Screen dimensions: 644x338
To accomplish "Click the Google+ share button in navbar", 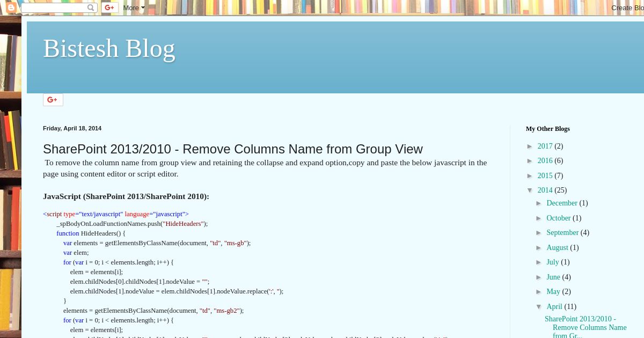I will [x=109, y=8].
